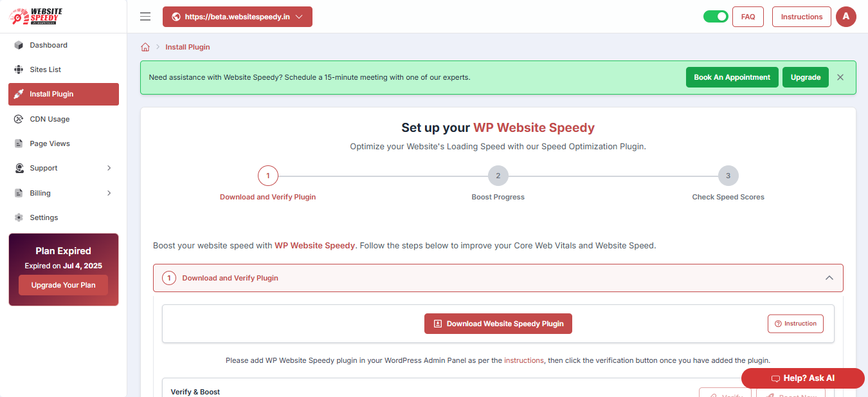The image size is (868, 397).
Task: Click the Install Plugin rocket icon
Action: click(19, 94)
